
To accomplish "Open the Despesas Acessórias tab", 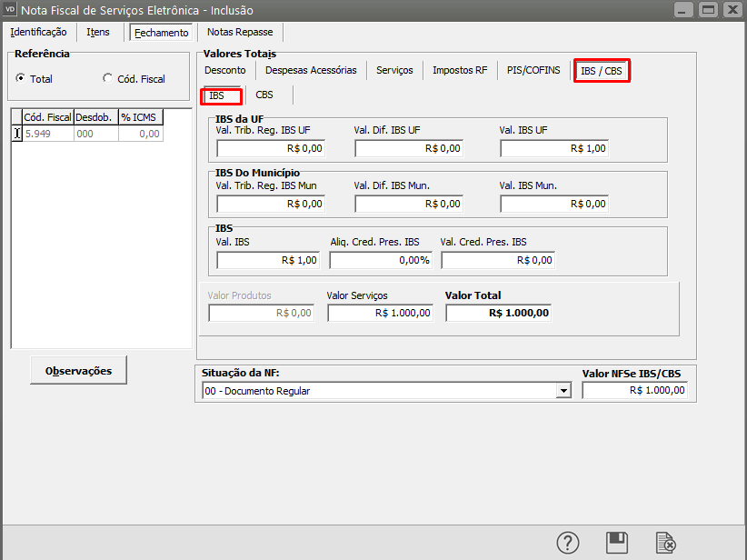I will 311,70.
